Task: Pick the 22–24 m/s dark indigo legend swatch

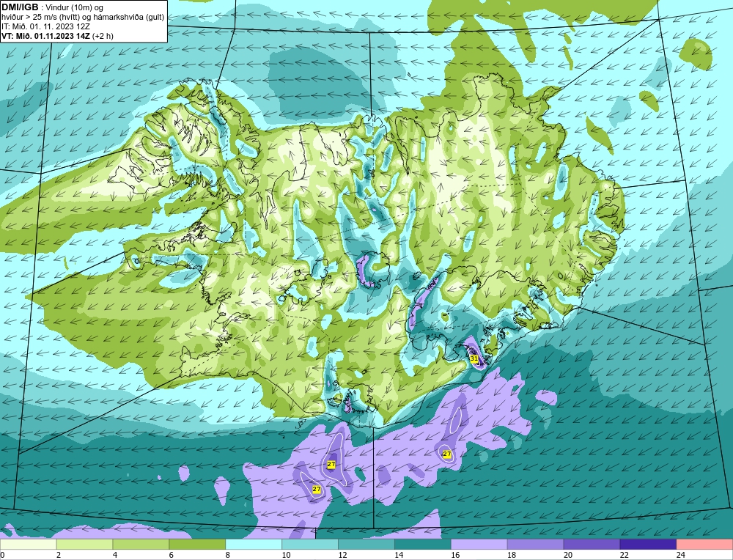Action: click(x=648, y=545)
